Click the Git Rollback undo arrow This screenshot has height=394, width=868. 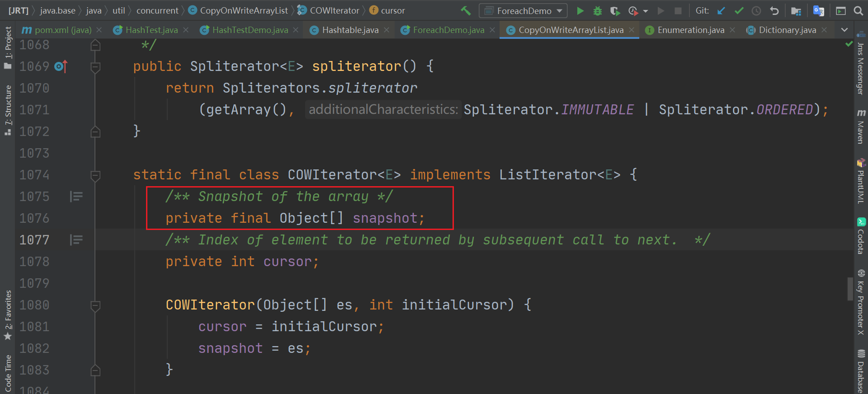coord(774,11)
